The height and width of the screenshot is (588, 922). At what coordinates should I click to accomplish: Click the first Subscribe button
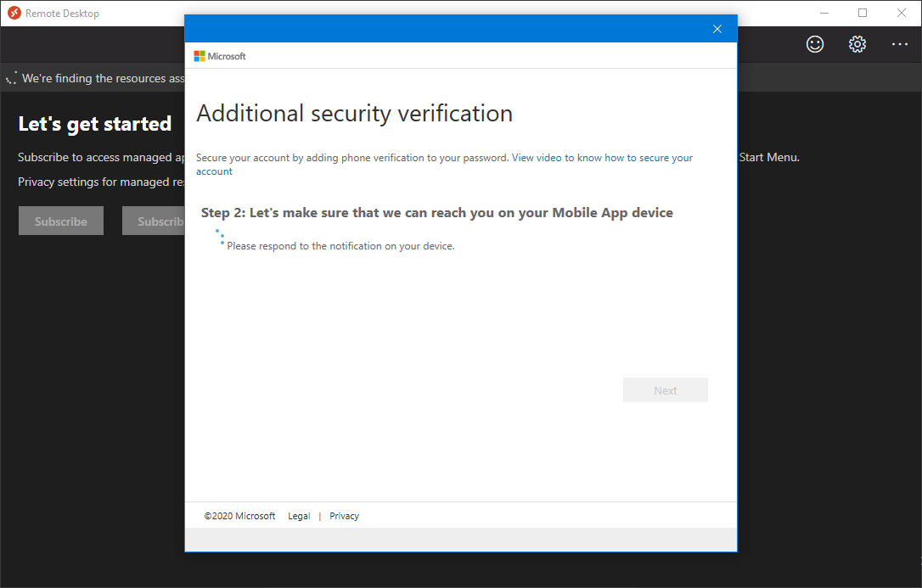click(x=61, y=221)
